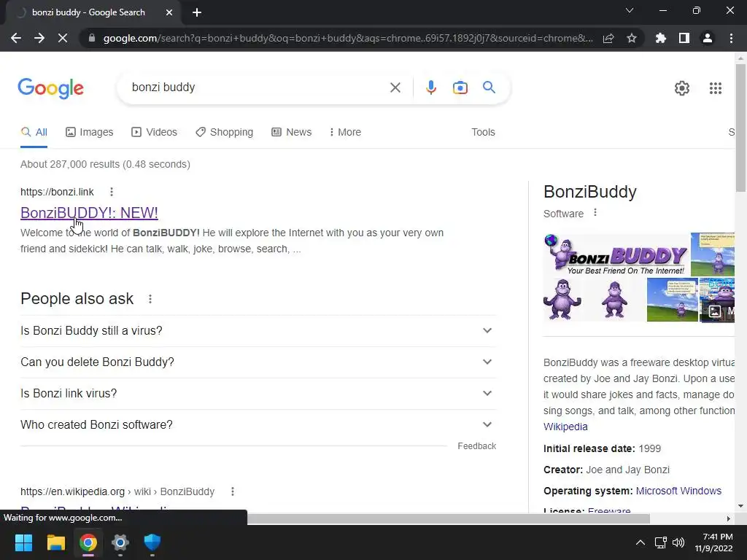Screen dimensions: 747x560
Task: Open People also ask options menu
Action: 150,299
